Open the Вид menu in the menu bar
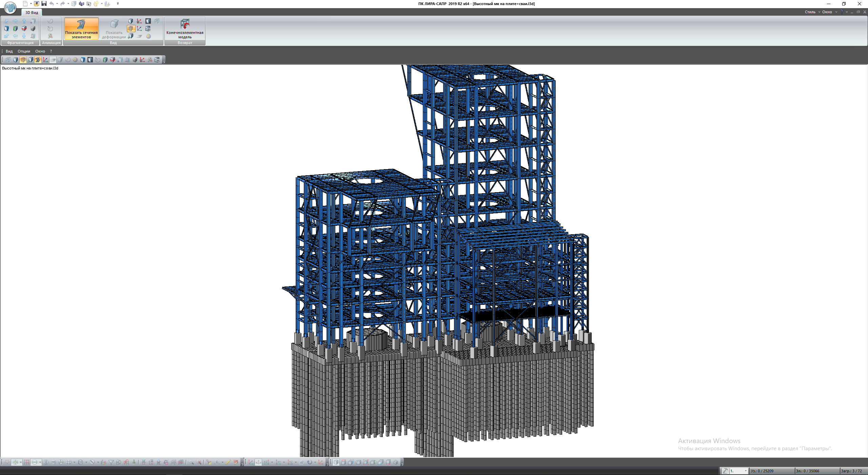Image resolution: width=868 pixels, height=475 pixels. tap(9, 51)
